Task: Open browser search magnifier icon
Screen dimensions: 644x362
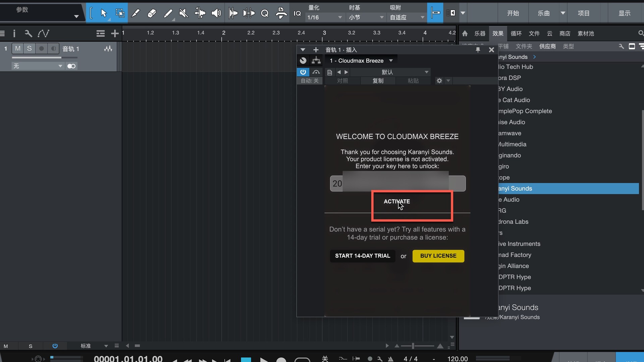Action: coord(641,33)
